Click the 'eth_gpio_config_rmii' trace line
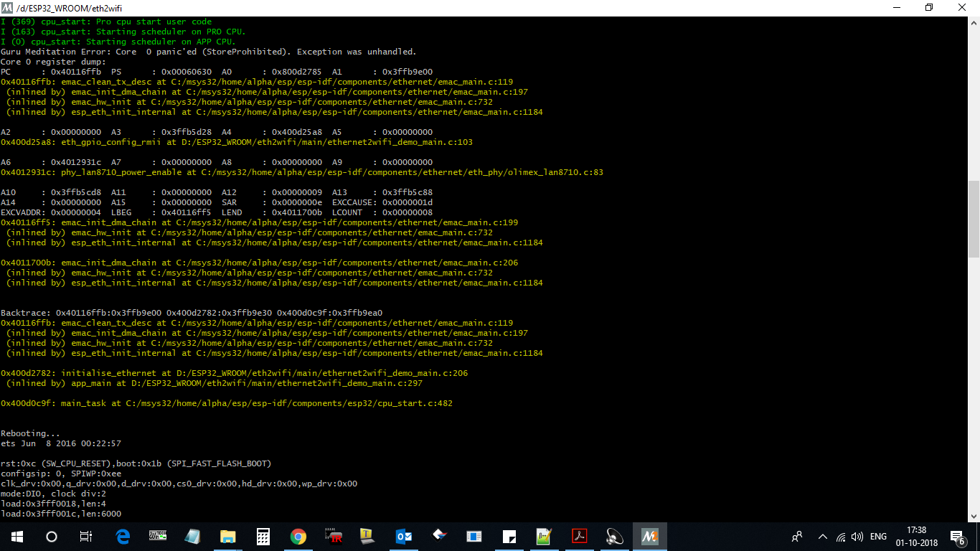Screen dimensions: 980x551 [x=237, y=142]
